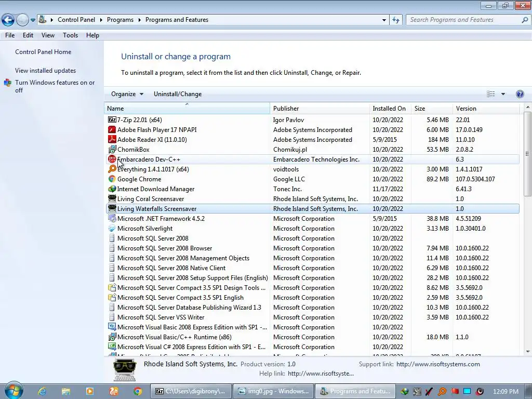Click the 12:09 PM taskbar clock

click(x=506, y=392)
